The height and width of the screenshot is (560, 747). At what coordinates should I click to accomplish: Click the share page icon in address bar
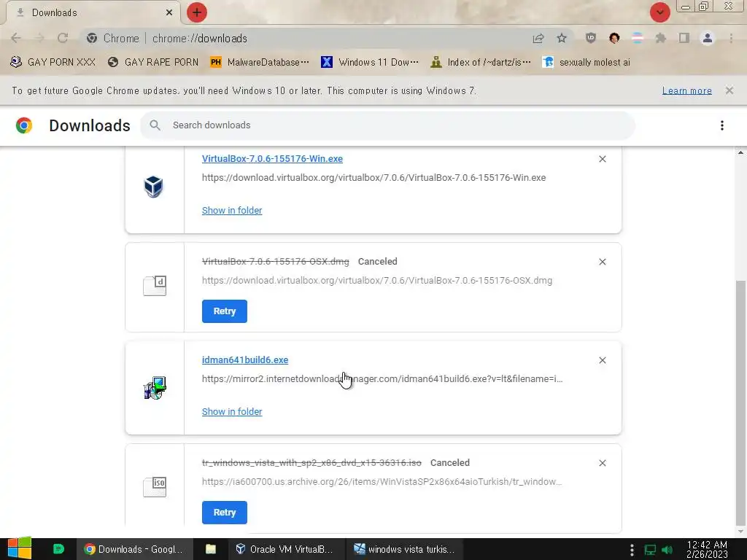tap(538, 38)
